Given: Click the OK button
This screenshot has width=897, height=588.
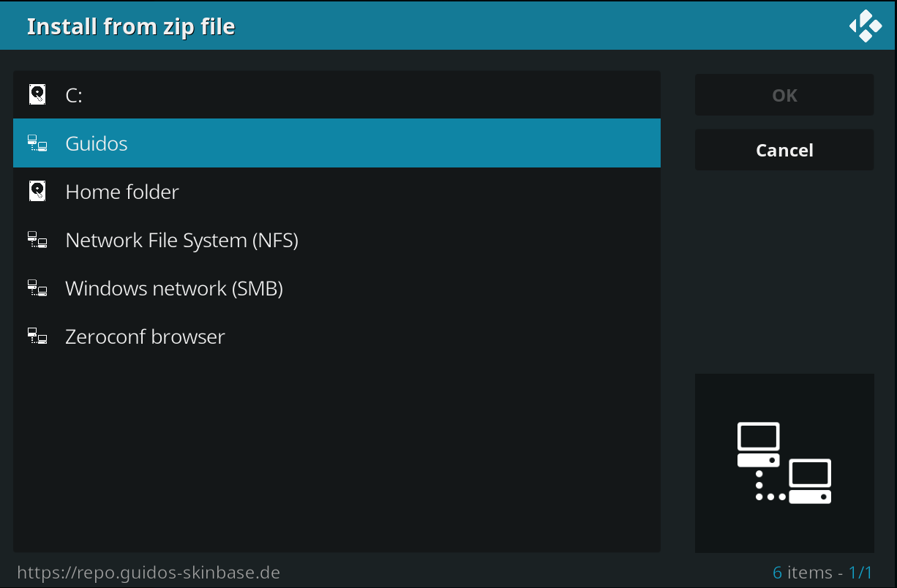Looking at the screenshot, I should (784, 95).
